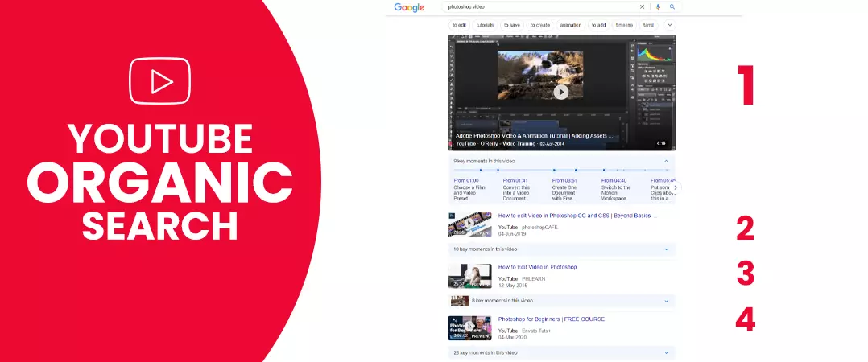
Task: Click the photoshopCAFE video thumbnail
Action: click(470, 224)
